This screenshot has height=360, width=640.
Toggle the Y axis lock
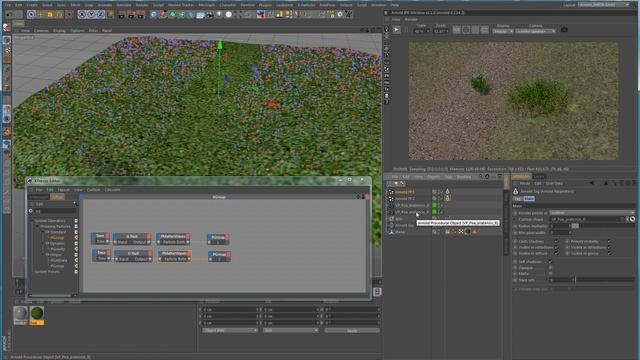91,15
